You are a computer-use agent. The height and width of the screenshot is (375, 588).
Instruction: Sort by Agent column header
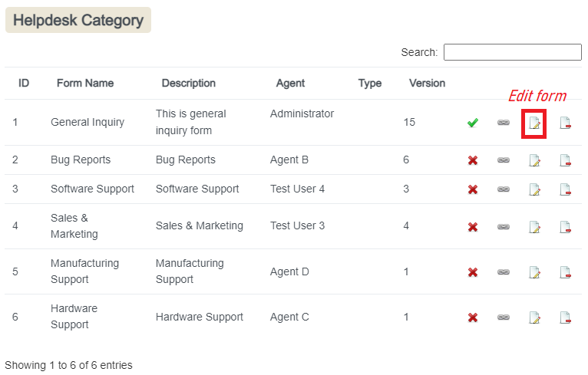(290, 83)
